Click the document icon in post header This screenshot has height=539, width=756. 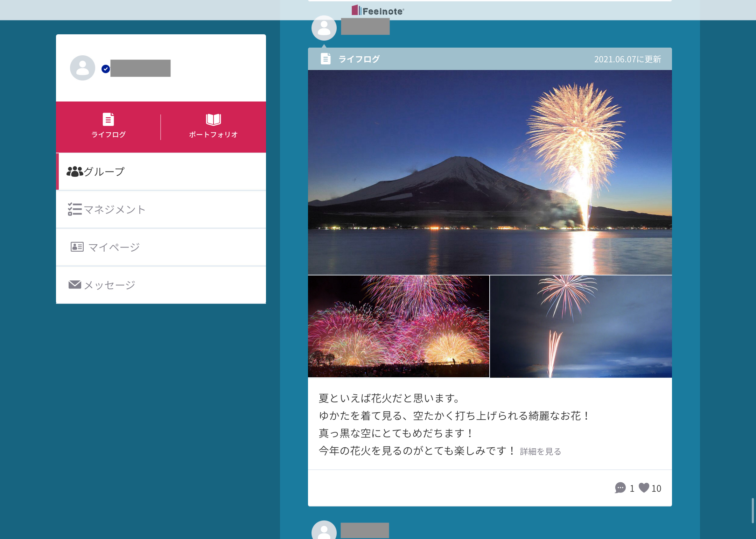(x=325, y=59)
